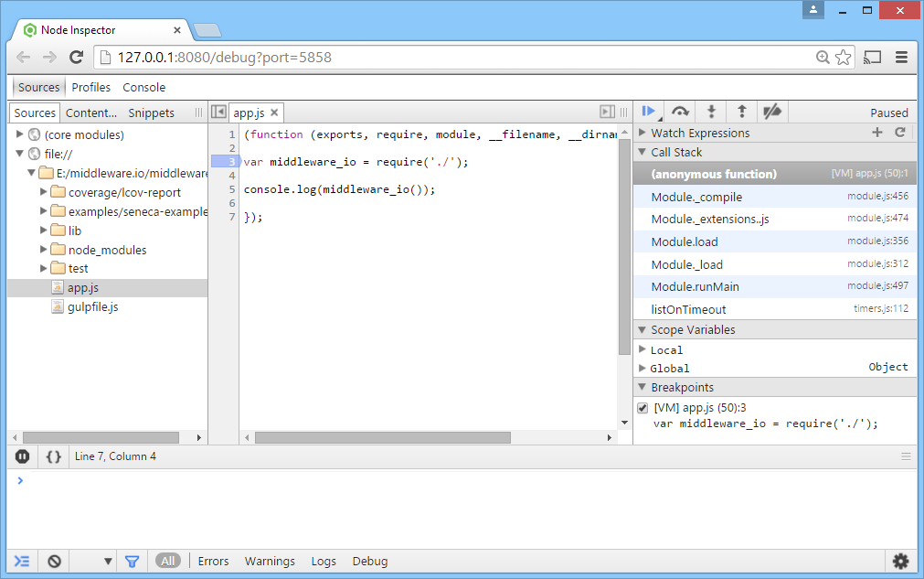924x579 pixels.
Task: Expand the node_modules folder
Action: click(x=45, y=250)
